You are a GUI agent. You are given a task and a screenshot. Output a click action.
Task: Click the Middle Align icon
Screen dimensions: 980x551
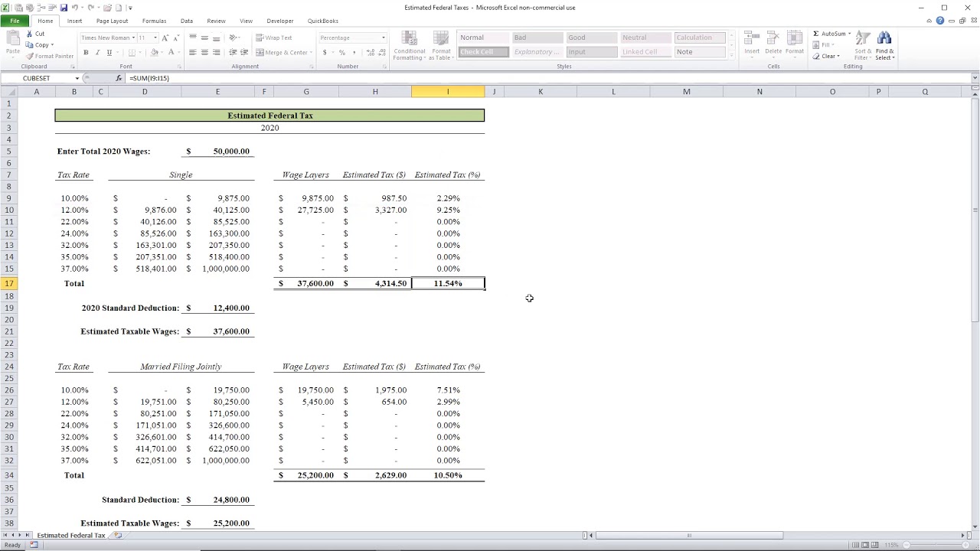204,37
